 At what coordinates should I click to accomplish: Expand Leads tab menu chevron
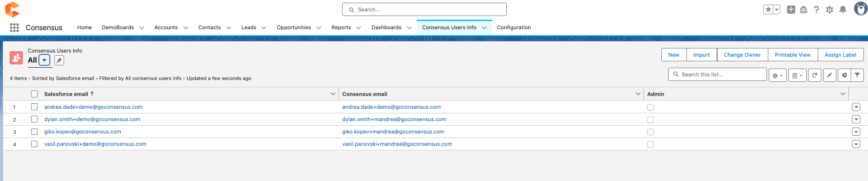[x=264, y=28]
